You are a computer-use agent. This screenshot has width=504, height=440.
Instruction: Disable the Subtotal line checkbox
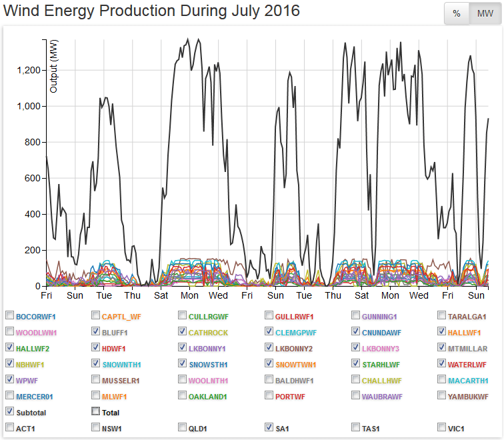(9, 411)
